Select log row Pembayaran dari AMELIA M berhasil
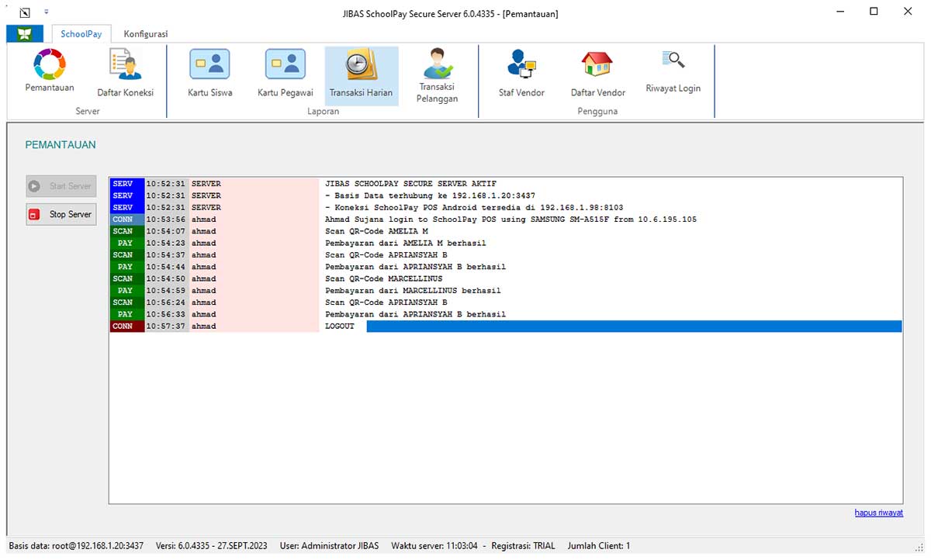Screen dimensions: 931x560 click(x=505, y=243)
